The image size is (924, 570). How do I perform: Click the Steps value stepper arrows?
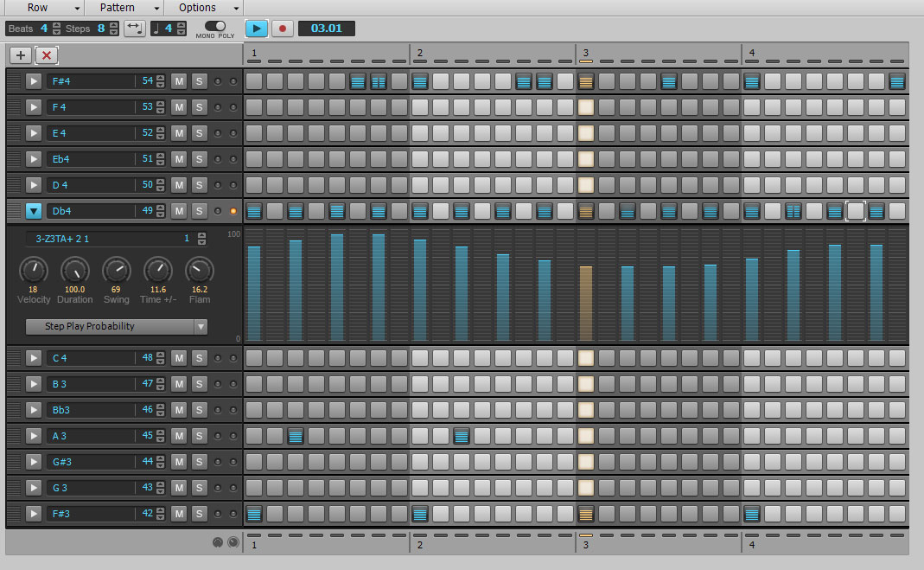tap(114, 29)
